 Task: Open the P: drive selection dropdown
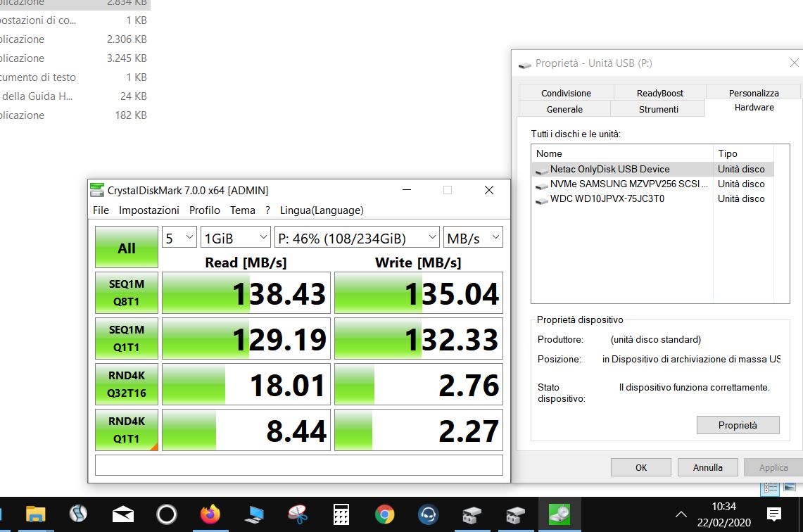coord(357,237)
